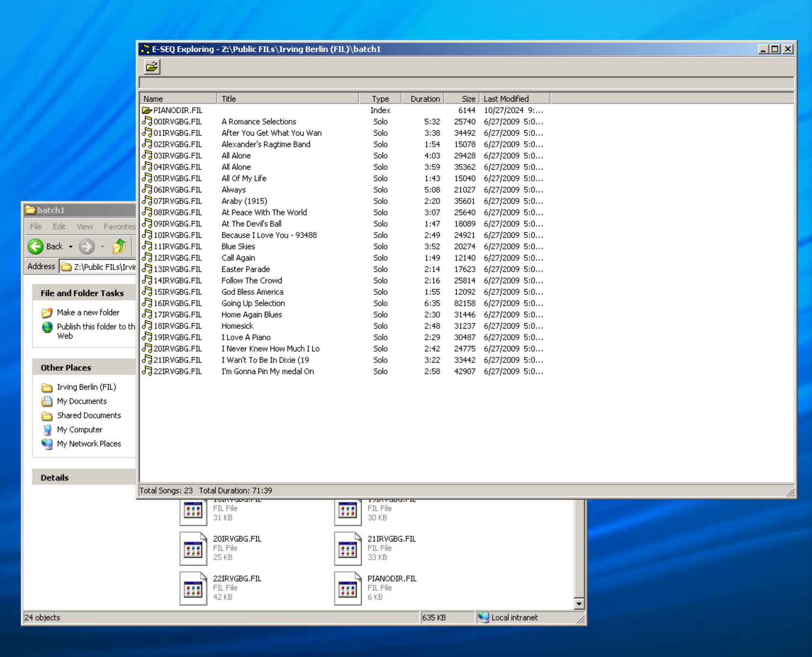
Task: Select the 'Blue Skies' title text
Action: pos(238,246)
